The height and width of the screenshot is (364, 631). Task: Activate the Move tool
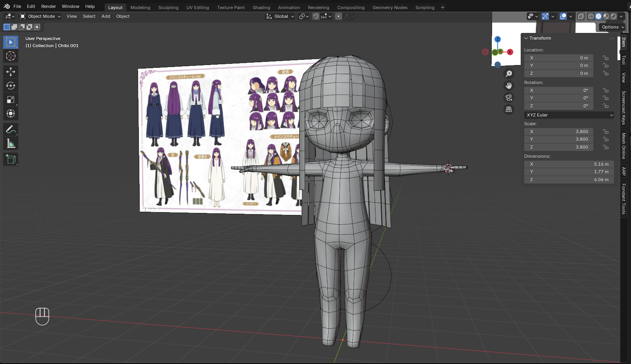11,72
